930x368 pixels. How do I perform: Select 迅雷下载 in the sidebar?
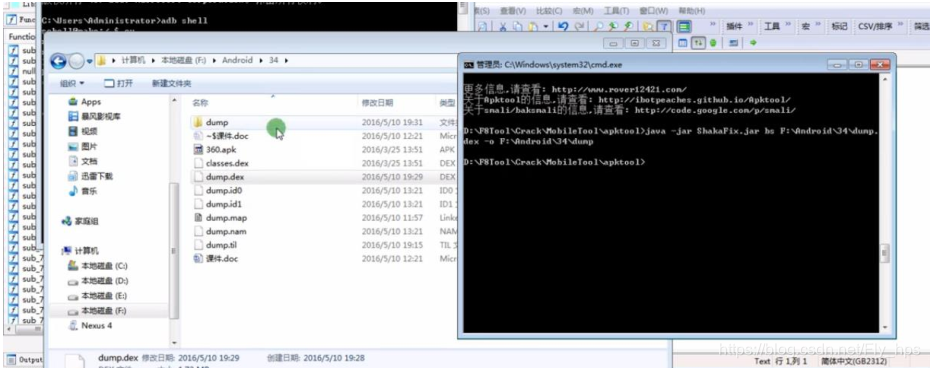coord(91,176)
